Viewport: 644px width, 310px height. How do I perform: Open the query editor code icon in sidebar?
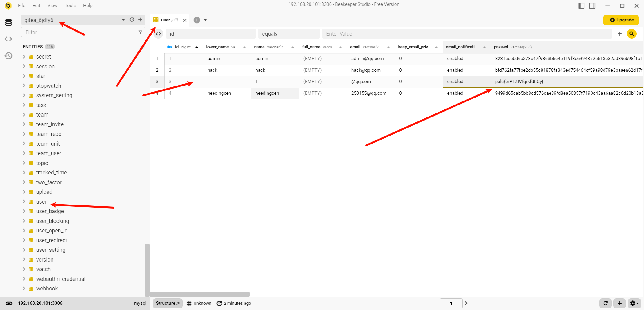click(9, 39)
